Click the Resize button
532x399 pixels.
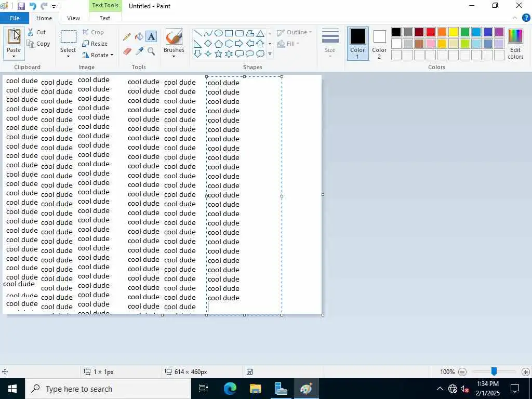tap(95, 44)
